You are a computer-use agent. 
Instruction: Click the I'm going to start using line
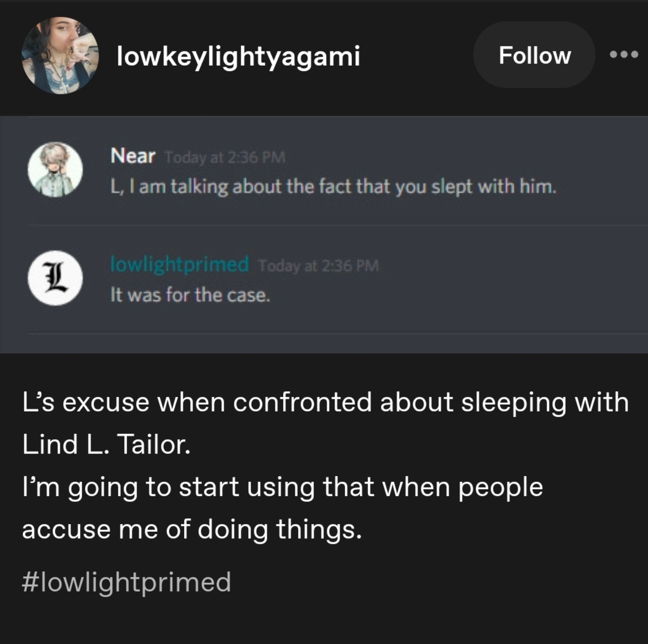282,488
